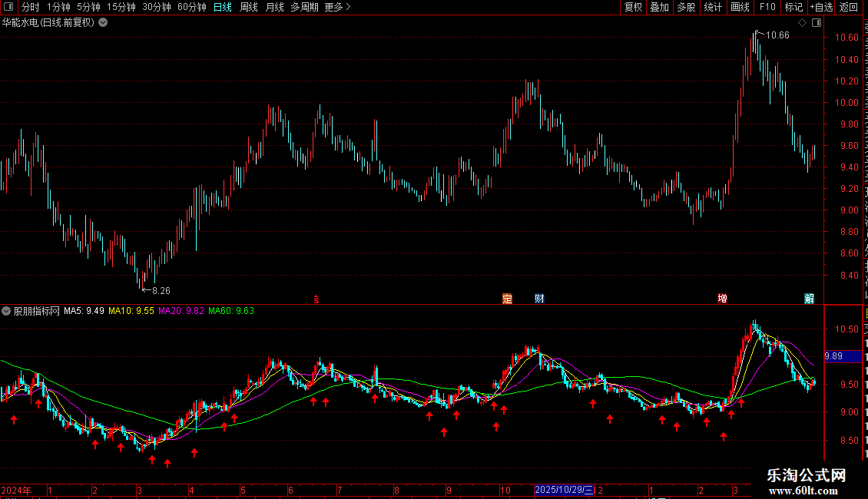Open the 统计 statistics tool
Image resolution: width=868 pixels, height=499 pixels.
(712, 7)
